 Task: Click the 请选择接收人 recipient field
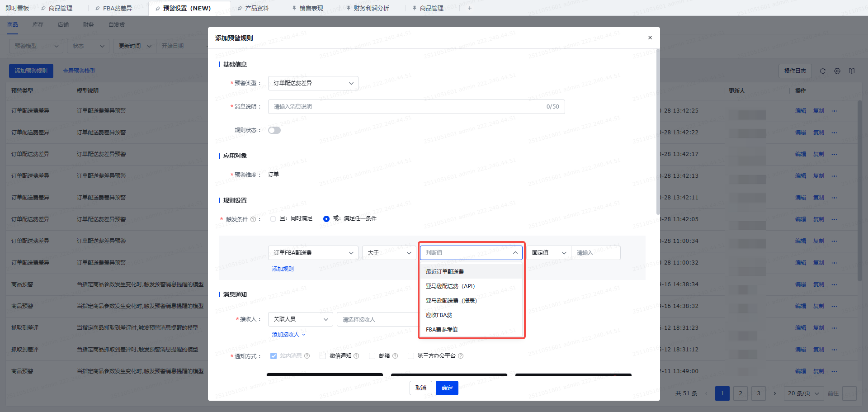tap(377, 319)
